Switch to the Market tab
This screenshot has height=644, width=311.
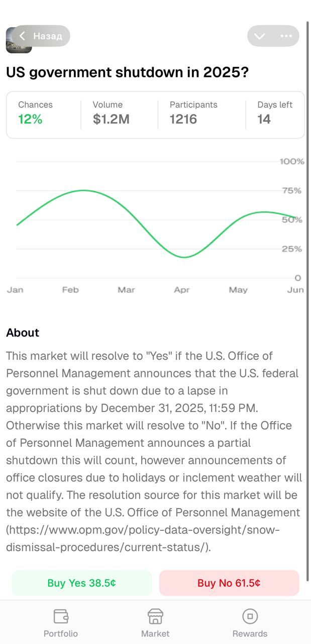point(155,623)
